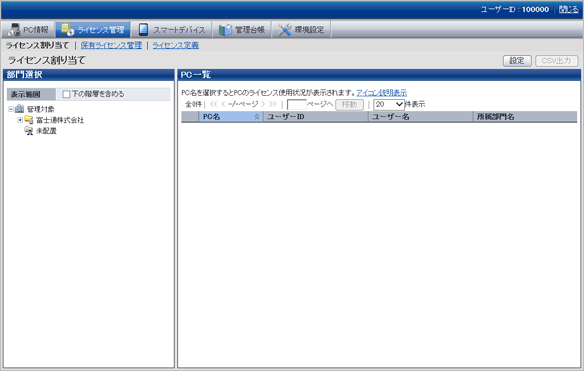Viewport: 584px width, 371px height.
Task: Open the ライセンス定義 link
Action: [175, 45]
